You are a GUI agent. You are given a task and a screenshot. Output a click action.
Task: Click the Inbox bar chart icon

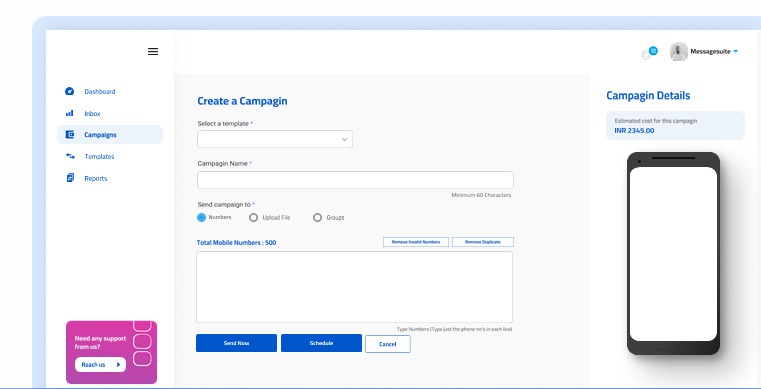(69, 113)
